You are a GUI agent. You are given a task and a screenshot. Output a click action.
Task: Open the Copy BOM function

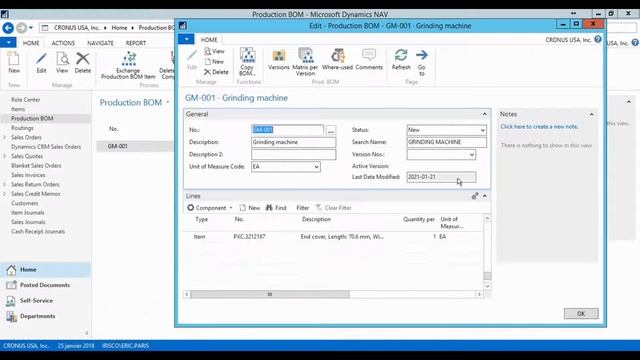point(247,62)
